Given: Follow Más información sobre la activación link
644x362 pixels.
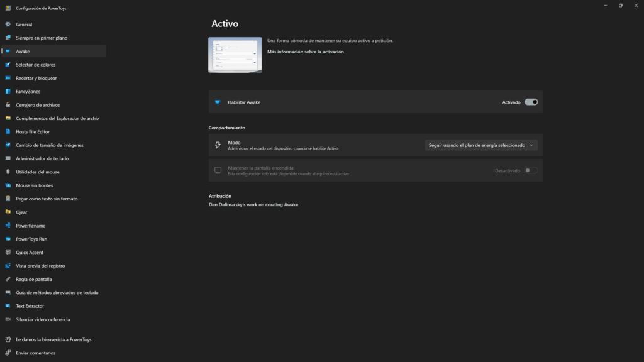Looking at the screenshot, I should pos(305,52).
